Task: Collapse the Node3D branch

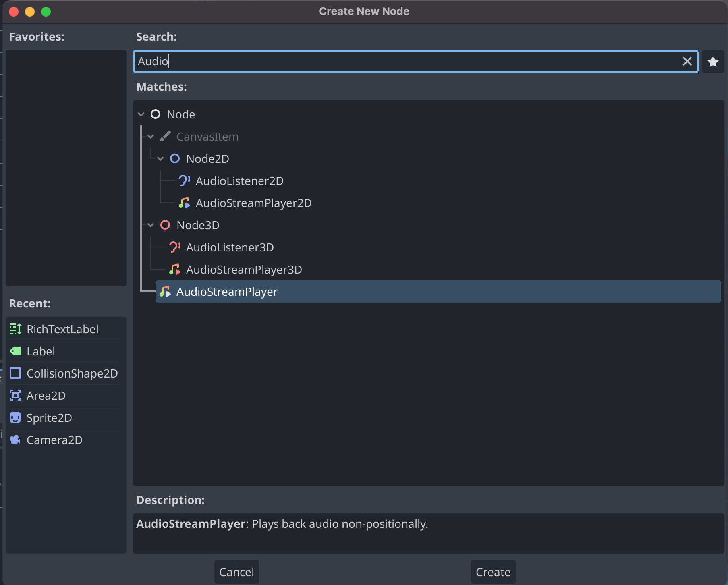Action: 151,225
